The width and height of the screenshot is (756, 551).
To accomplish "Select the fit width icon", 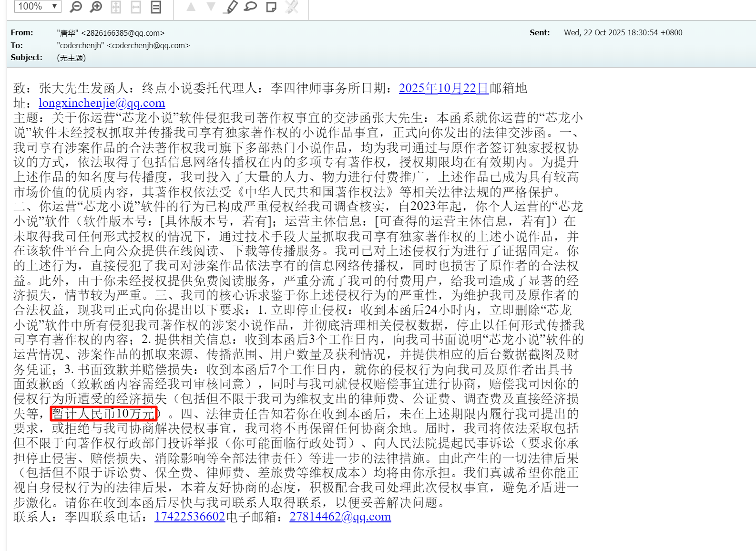I will coord(136,7).
